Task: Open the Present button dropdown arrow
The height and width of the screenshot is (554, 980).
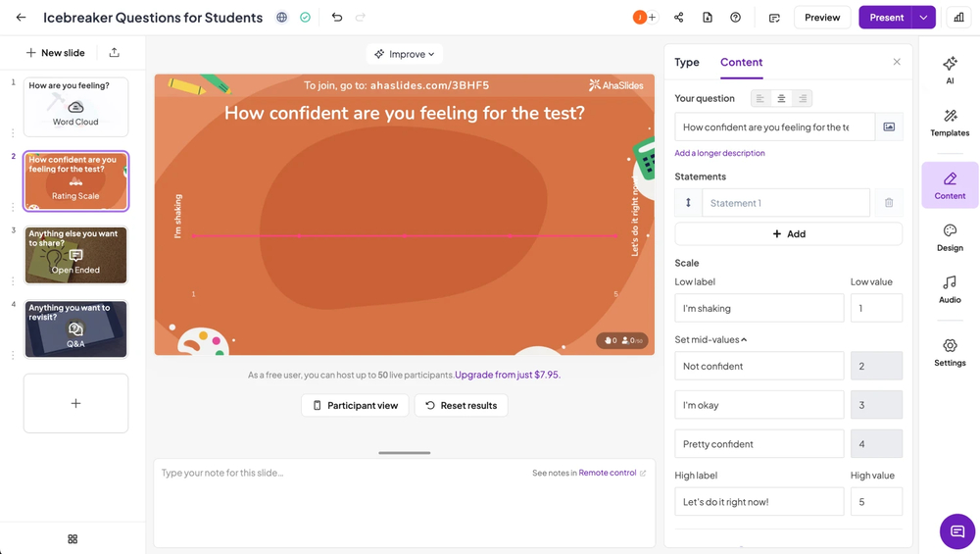Action: (923, 18)
